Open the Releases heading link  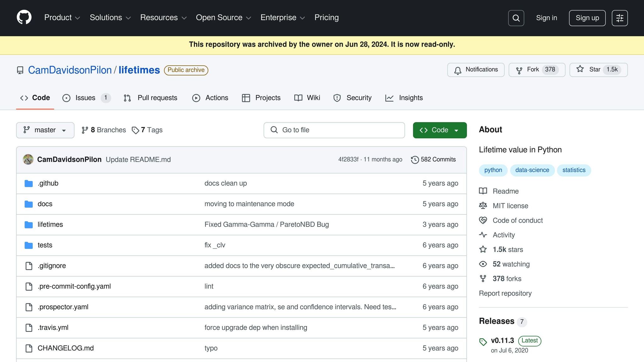tap(497, 321)
